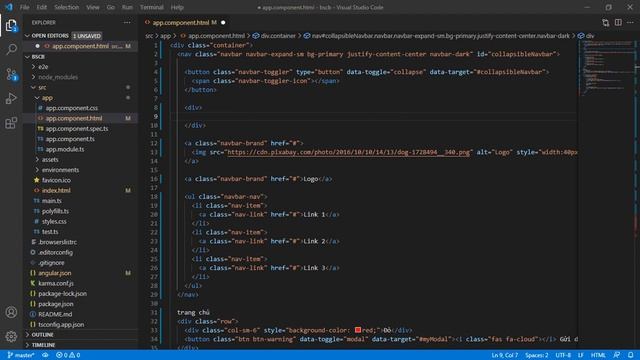This screenshot has width=640, height=360.
Task: Expand the node_modules folder
Action: [x=58, y=77]
